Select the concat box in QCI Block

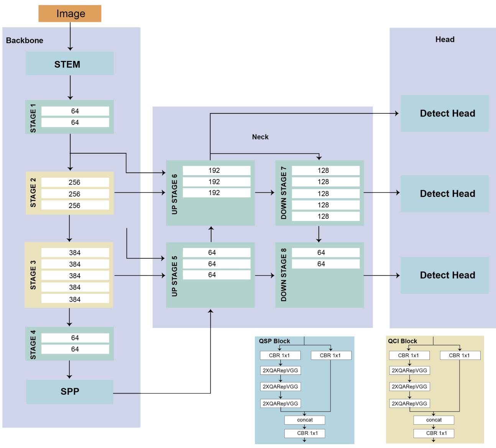click(x=434, y=420)
